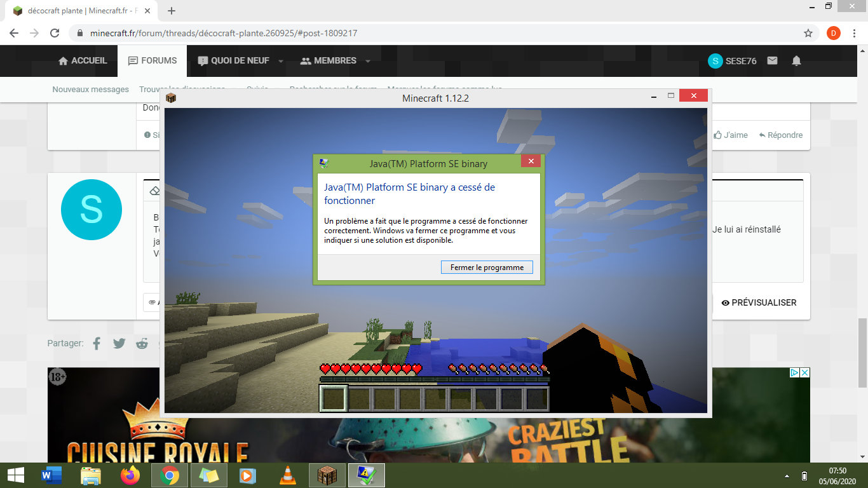Image resolution: width=868 pixels, height=488 pixels.
Task: Open Firefox from the taskbar
Action: 130,475
